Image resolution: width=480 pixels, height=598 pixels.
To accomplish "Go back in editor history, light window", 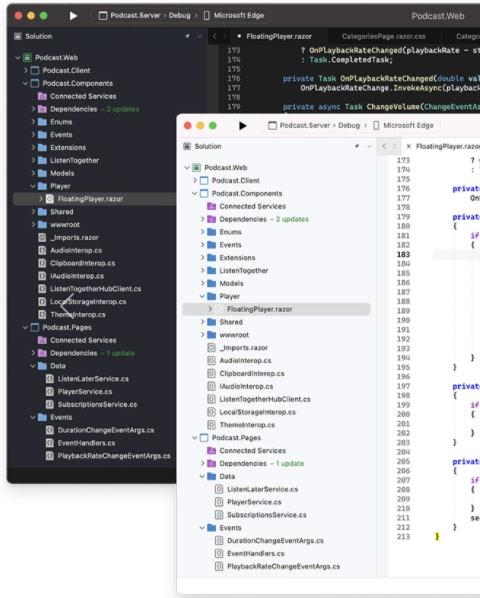I will [384, 146].
